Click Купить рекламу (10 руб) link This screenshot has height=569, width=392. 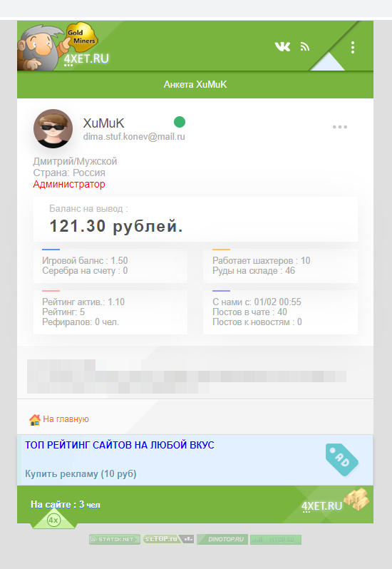(x=81, y=474)
